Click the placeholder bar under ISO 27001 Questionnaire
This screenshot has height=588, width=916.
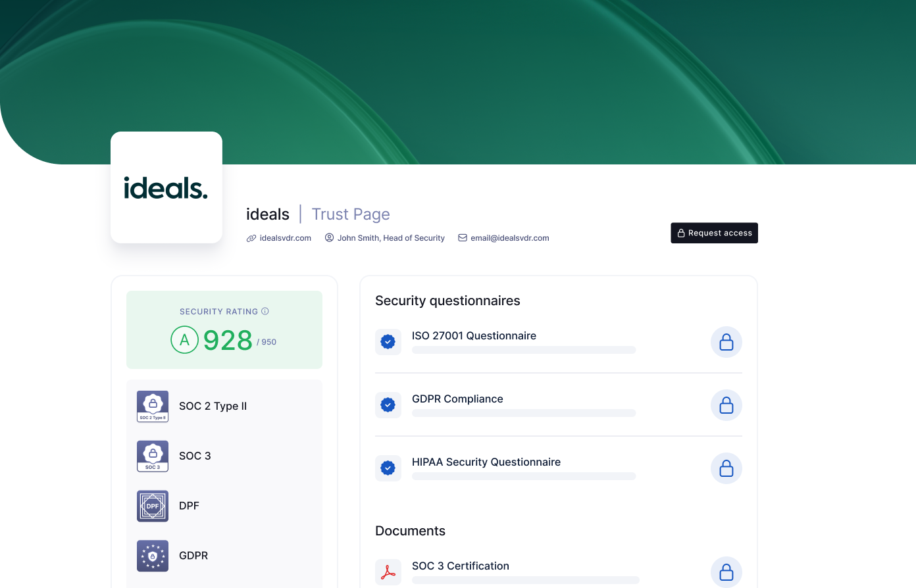pyautogui.click(x=524, y=350)
